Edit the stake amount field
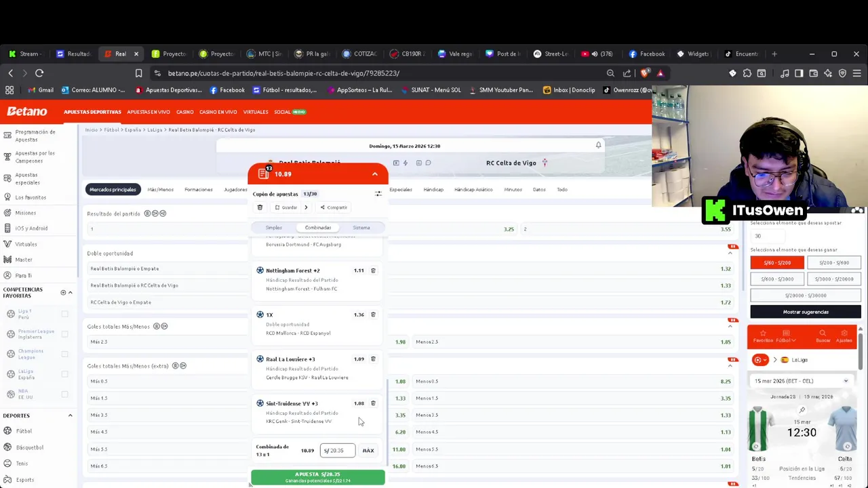The width and height of the screenshot is (868, 488). [x=338, y=451]
